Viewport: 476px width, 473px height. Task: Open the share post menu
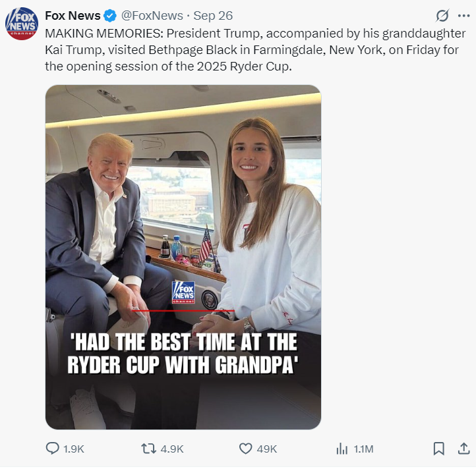(x=463, y=449)
